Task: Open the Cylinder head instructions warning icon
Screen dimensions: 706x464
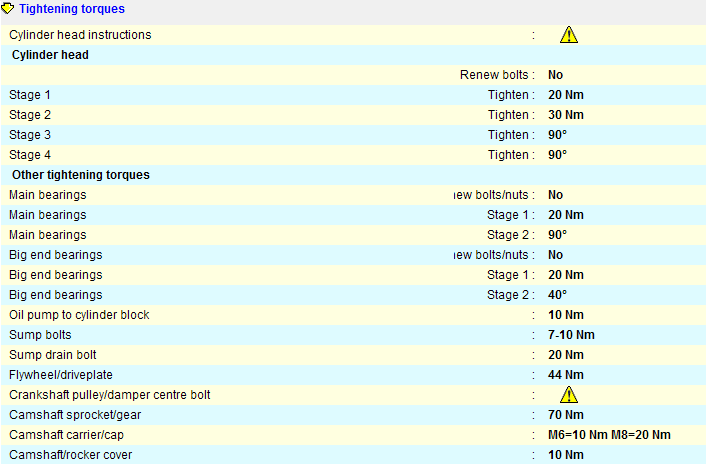Action: click(x=569, y=35)
